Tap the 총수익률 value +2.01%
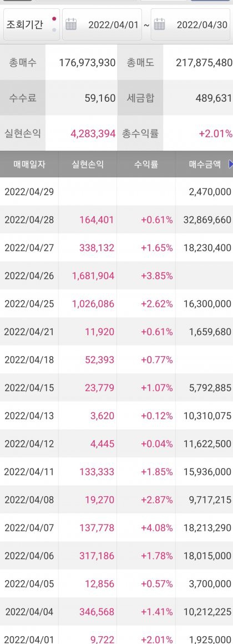 click(216, 133)
